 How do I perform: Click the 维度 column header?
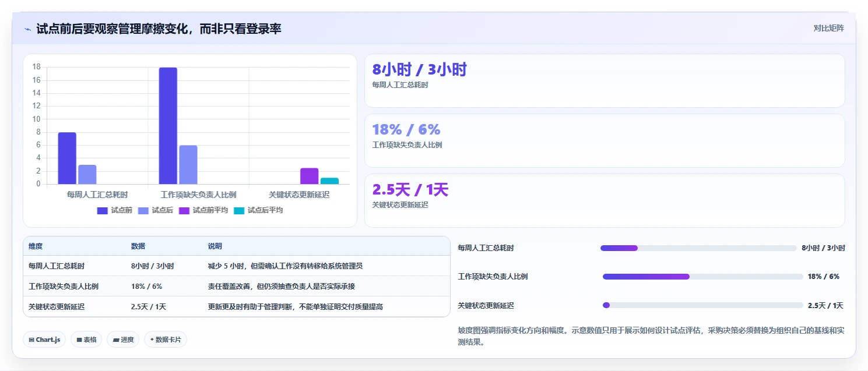point(36,246)
